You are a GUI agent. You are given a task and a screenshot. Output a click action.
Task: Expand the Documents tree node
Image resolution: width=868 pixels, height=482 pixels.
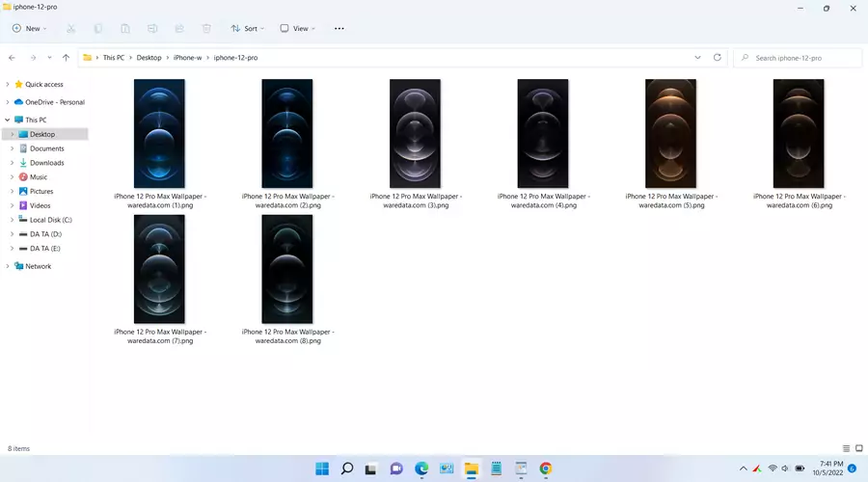pos(13,148)
